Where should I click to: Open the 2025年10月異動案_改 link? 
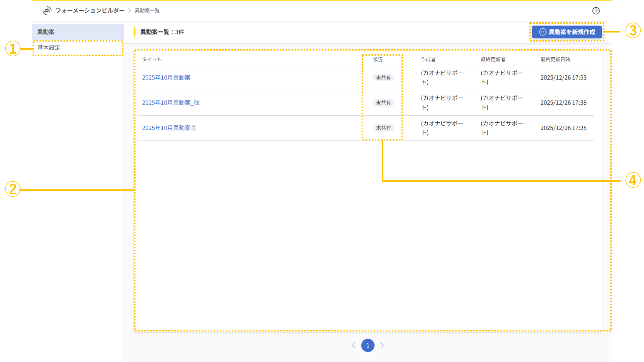pos(170,103)
